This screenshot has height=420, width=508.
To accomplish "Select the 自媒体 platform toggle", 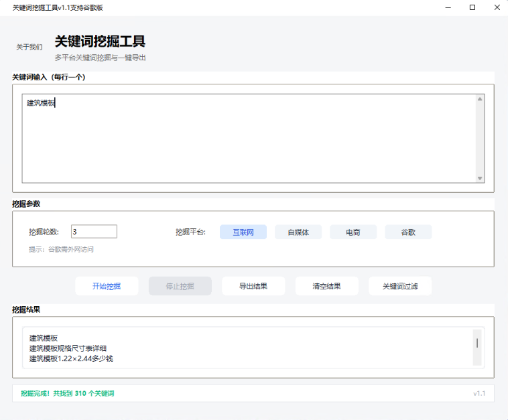I will [298, 232].
